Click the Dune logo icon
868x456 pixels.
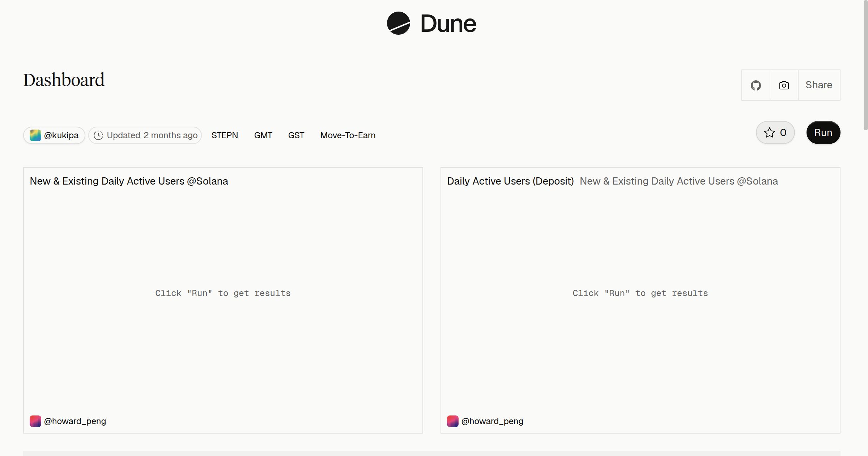click(398, 23)
